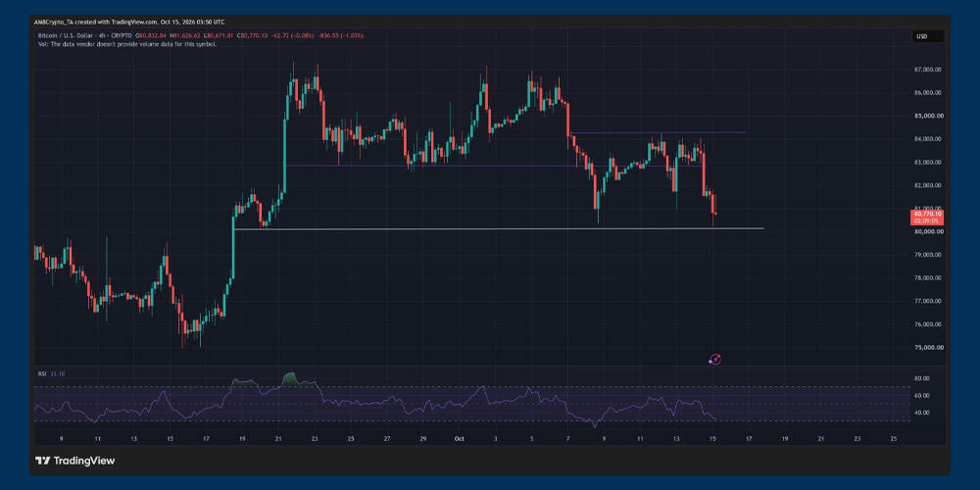Screen dimensions: 980x490
Task: Click the 27 date label on time axis
Action: 387,439
